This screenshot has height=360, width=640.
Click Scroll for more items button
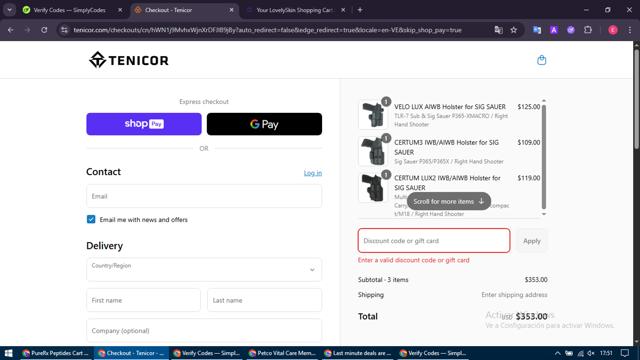coord(449,201)
